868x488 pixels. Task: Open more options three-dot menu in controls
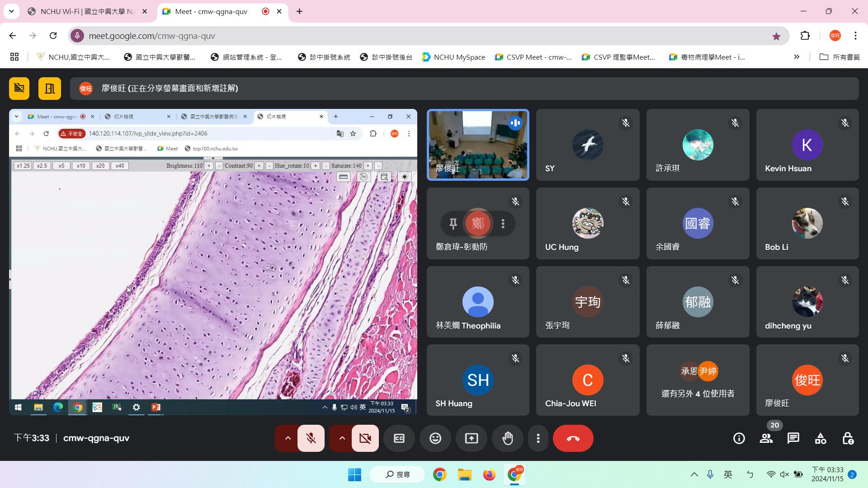pyautogui.click(x=538, y=438)
